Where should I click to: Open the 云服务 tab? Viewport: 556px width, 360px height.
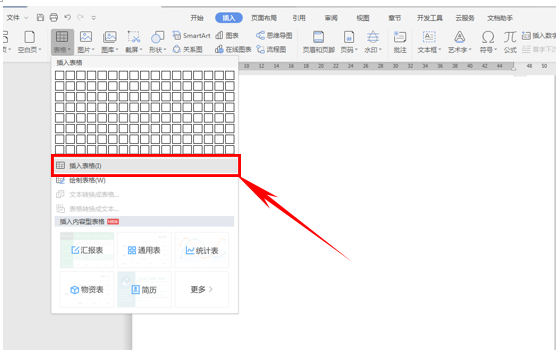[465, 18]
